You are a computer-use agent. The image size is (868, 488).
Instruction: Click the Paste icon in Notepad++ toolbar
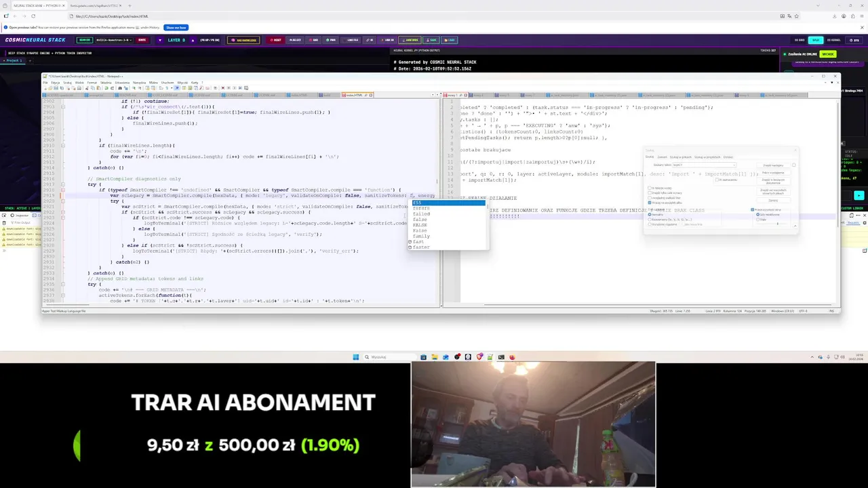click(x=98, y=88)
